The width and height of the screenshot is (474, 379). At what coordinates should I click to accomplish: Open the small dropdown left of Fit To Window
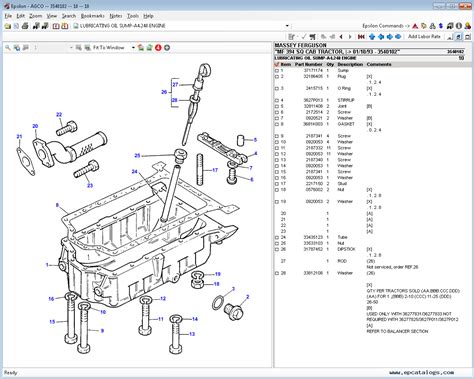tap(71, 48)
